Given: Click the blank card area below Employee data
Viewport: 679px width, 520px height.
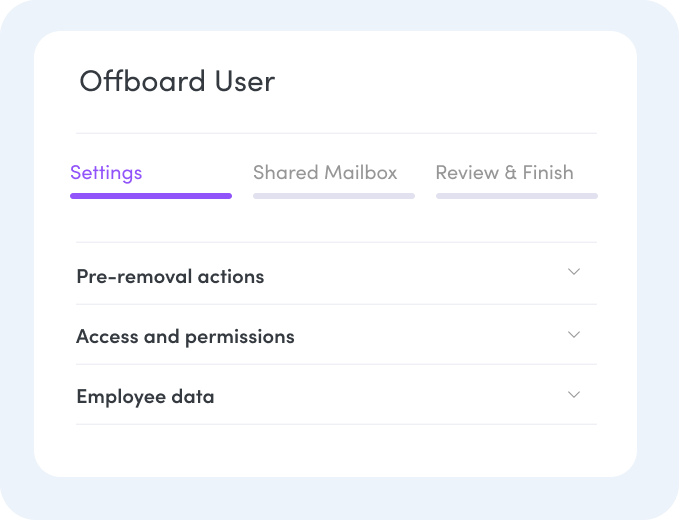Looking at the screenshot, I should click(x=336, y=450).
